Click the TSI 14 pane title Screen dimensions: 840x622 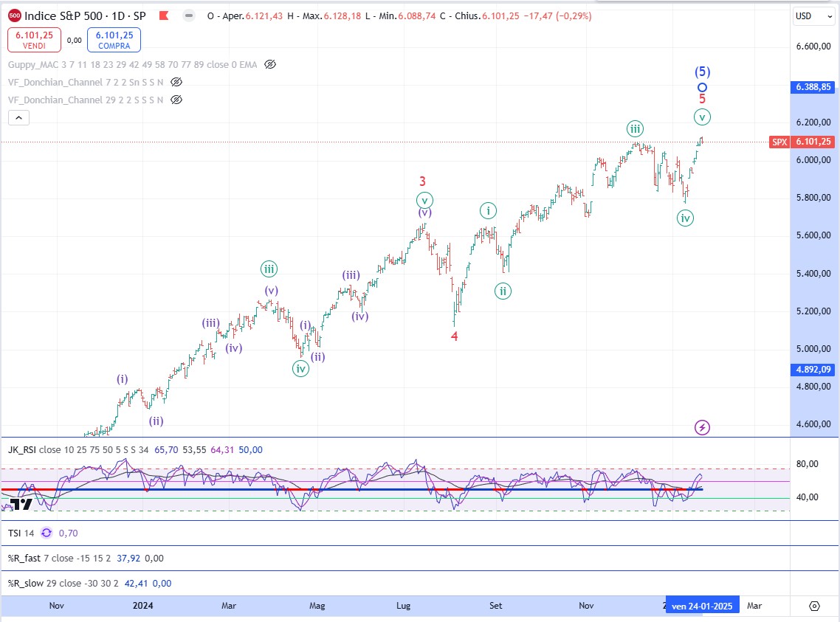coord(21,533)
